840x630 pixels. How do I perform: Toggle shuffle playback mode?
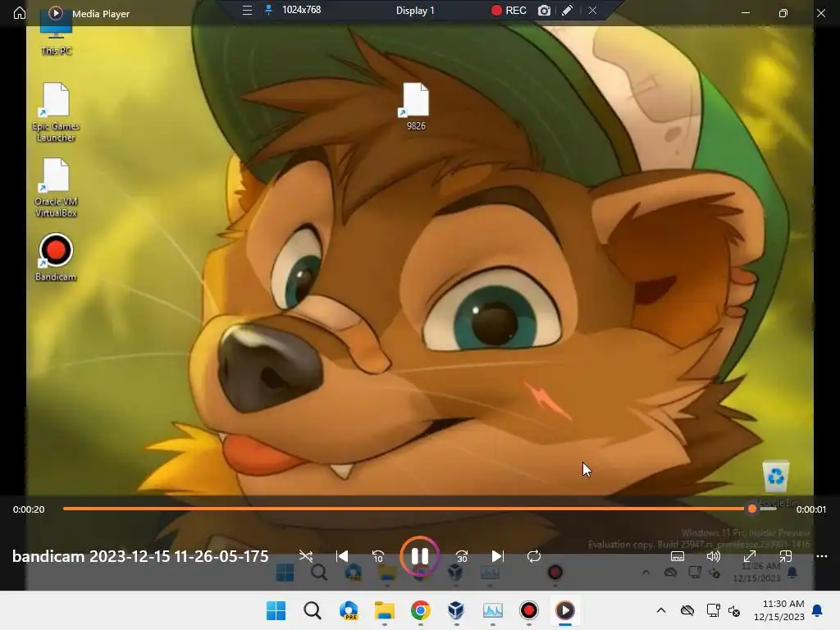pos(306,556)
